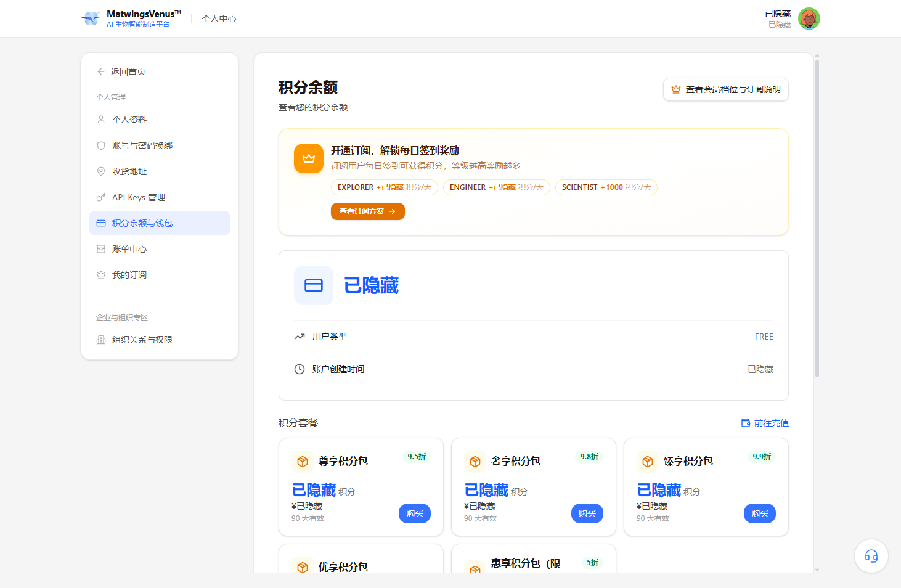Click the 5折 discount badge
Image resolution: width=901 pixels, height=588 pixels.
pos(593,563)
